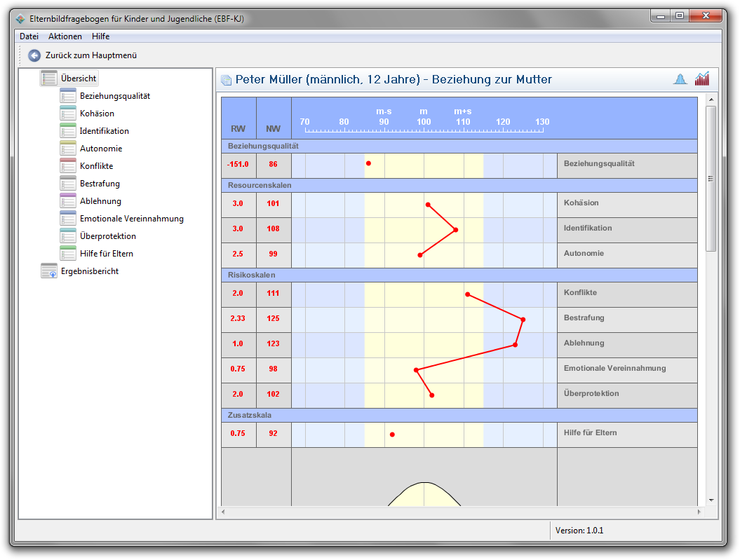Viewport: 740px width, 560px height.
Task: Click the Bestrafung data point on chart
Action: (x=523, y=320)
